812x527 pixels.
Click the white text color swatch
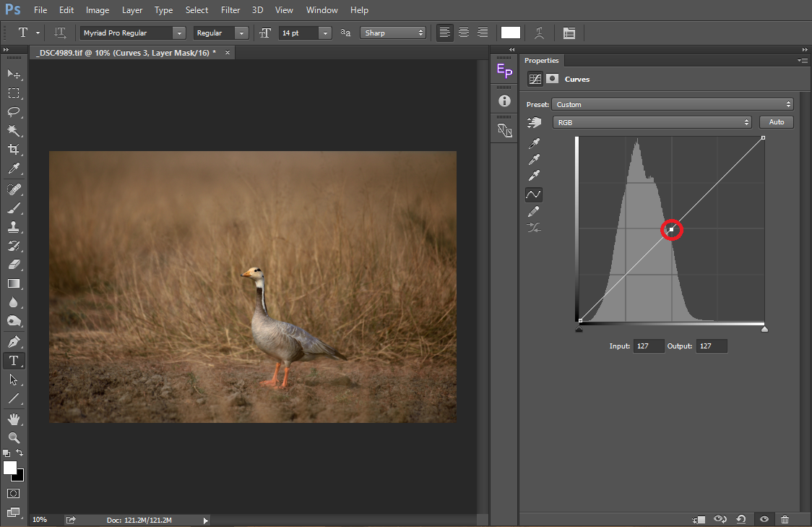click(511, 33)
